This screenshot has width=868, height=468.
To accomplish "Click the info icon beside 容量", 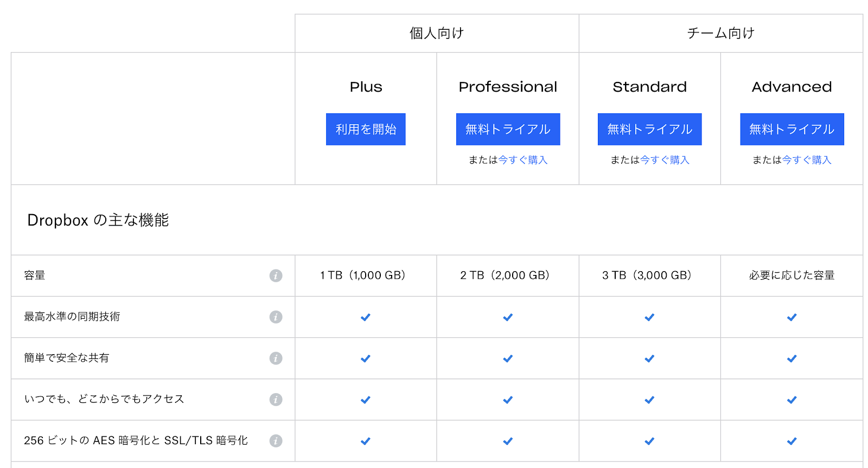I will point(276,275).
